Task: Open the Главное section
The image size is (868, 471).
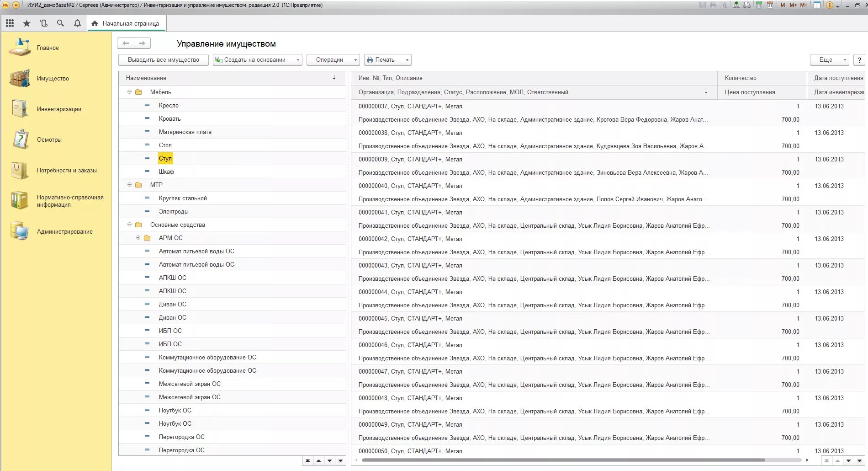Action: [56, 48]
